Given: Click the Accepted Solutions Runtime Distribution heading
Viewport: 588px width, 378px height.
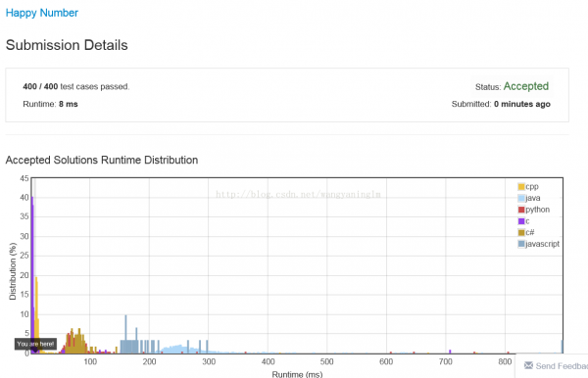Looking at the screenshot, I should [x=102, y=160].
